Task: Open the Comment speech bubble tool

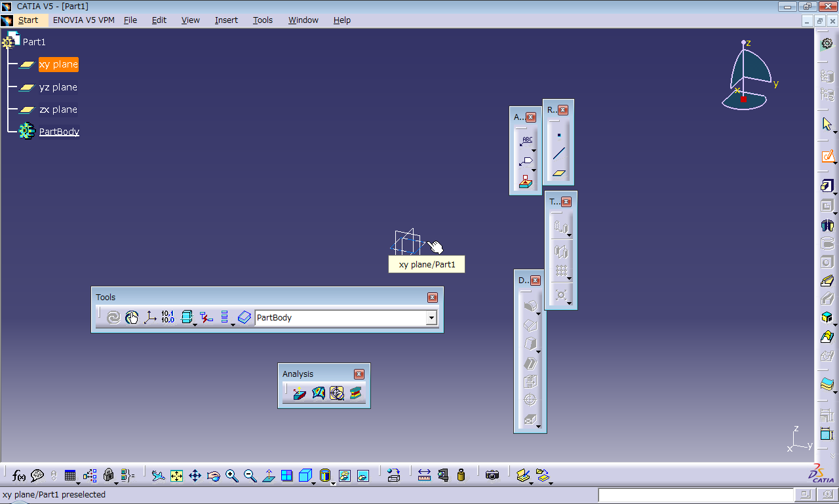Action: [x=37, y=476]
